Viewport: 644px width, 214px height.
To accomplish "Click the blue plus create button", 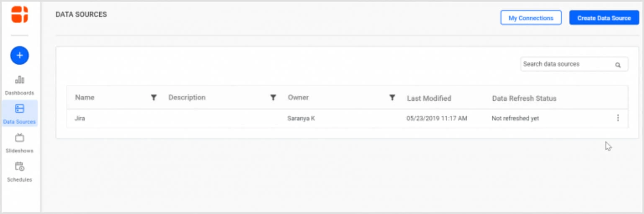I will [x=20, y=55].
